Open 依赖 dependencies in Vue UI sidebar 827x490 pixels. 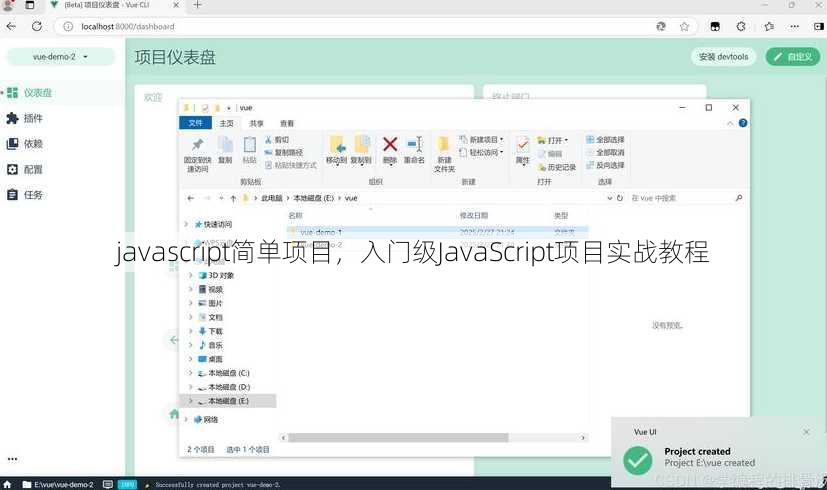pyautogui.click(x=62, y=143)
